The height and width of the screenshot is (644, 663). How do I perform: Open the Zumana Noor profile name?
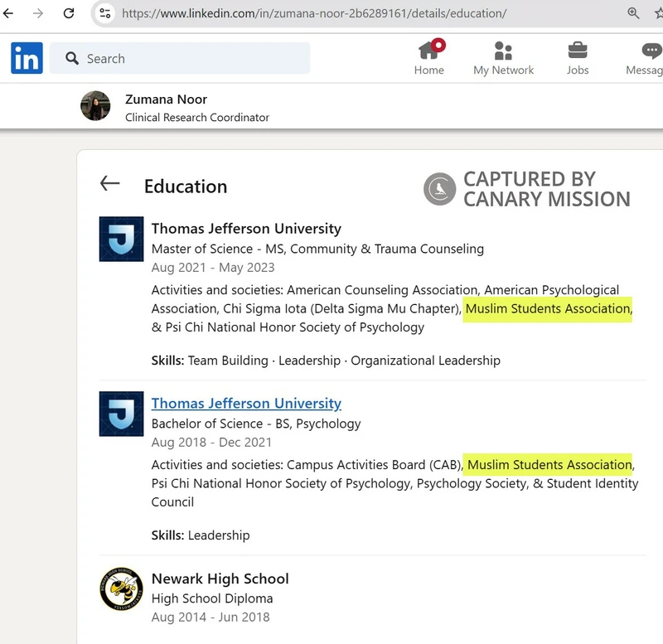[167, 99]
